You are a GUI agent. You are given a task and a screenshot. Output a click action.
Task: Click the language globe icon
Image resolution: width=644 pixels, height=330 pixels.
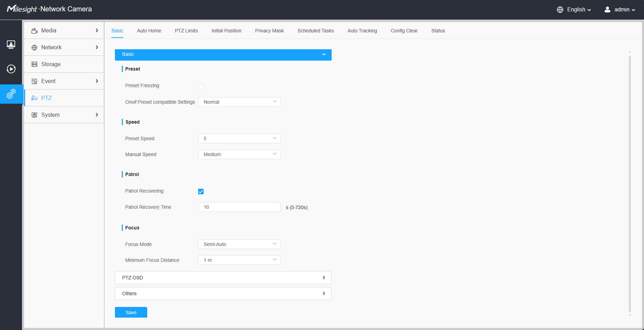point(560,10)
